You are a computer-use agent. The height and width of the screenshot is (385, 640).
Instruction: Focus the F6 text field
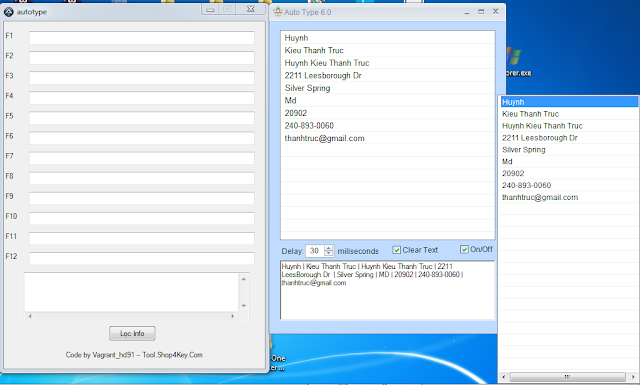click(142, 138)
